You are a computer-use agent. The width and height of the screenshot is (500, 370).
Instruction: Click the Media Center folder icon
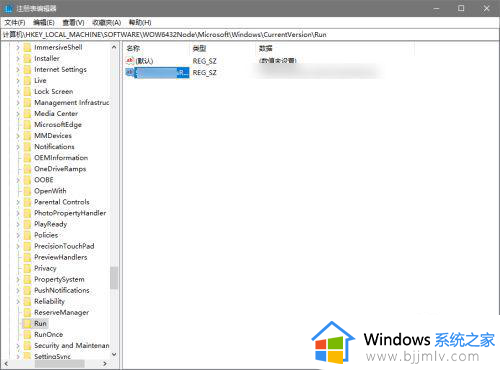27,113
